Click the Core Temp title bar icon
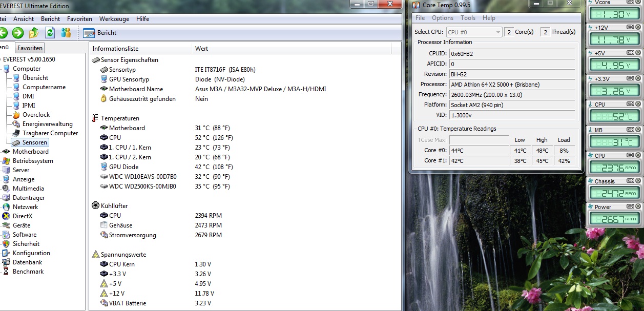Screen dimensions: 644x311 tap(416, 5)
